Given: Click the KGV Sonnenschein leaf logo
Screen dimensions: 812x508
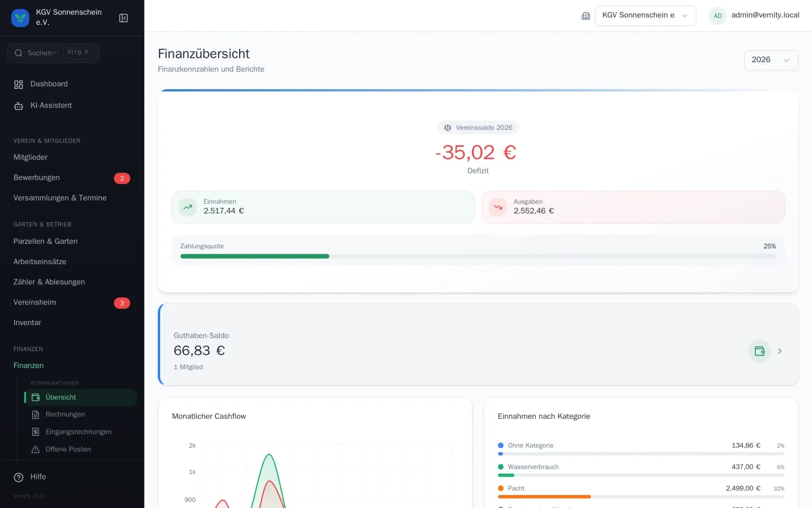Looking at the screenshot, I should coord(20,18).
